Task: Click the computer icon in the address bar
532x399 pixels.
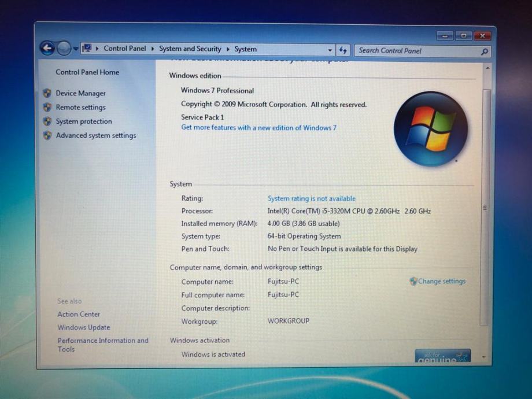Action: (x=87, y=48)
